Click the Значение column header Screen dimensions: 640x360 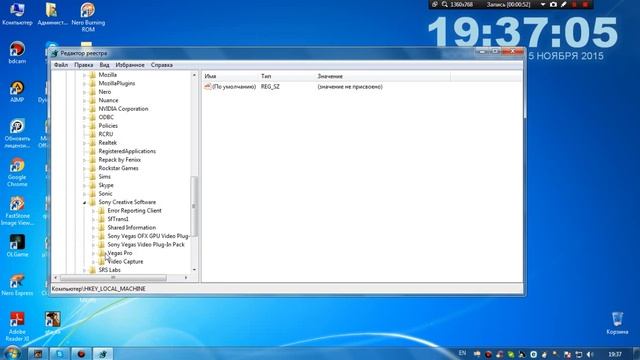(383, 76)
